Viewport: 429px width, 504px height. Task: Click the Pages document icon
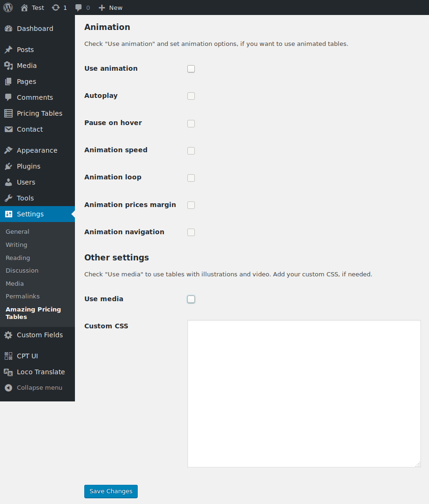[9, 82]
